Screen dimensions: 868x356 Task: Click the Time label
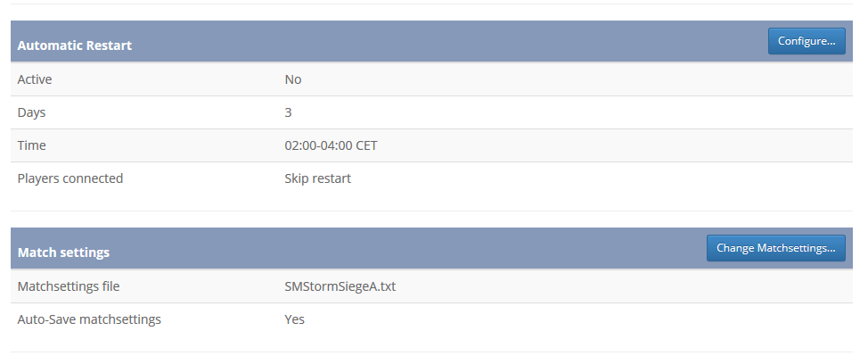tap(31, 145)
